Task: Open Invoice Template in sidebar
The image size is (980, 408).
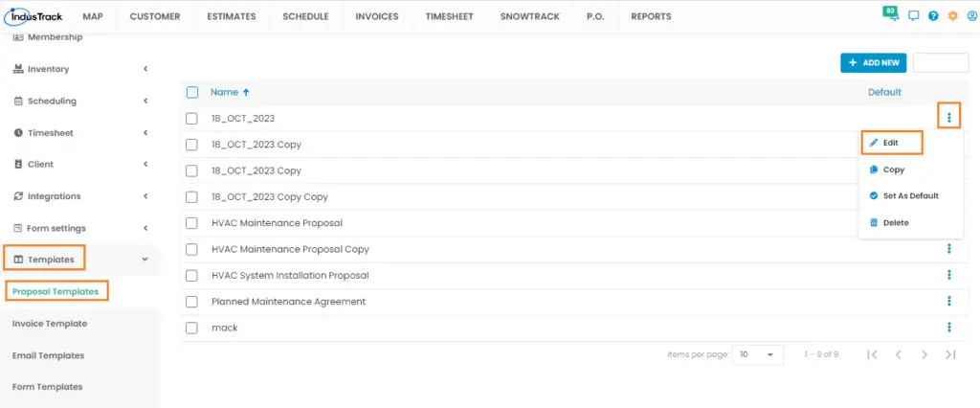Action: tap(50, 324)
